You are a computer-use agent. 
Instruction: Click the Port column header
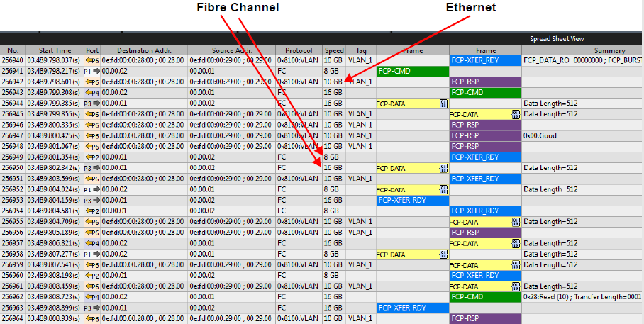coord(92,50)
